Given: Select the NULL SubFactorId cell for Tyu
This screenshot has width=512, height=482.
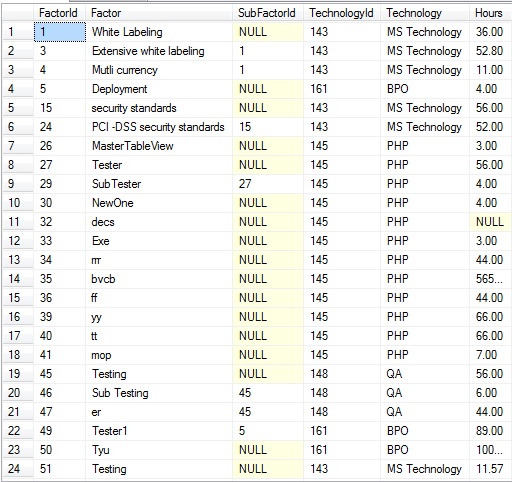Looking at the screenshot, I should 268,450.
